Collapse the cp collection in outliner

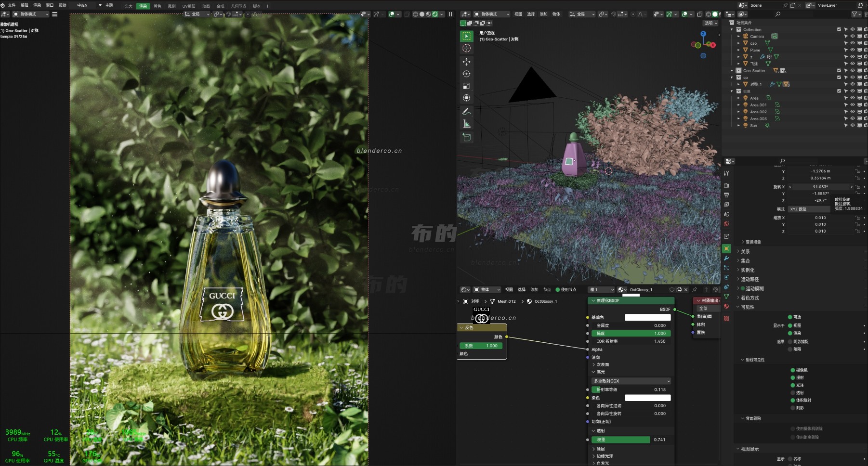tap(732, 78)
